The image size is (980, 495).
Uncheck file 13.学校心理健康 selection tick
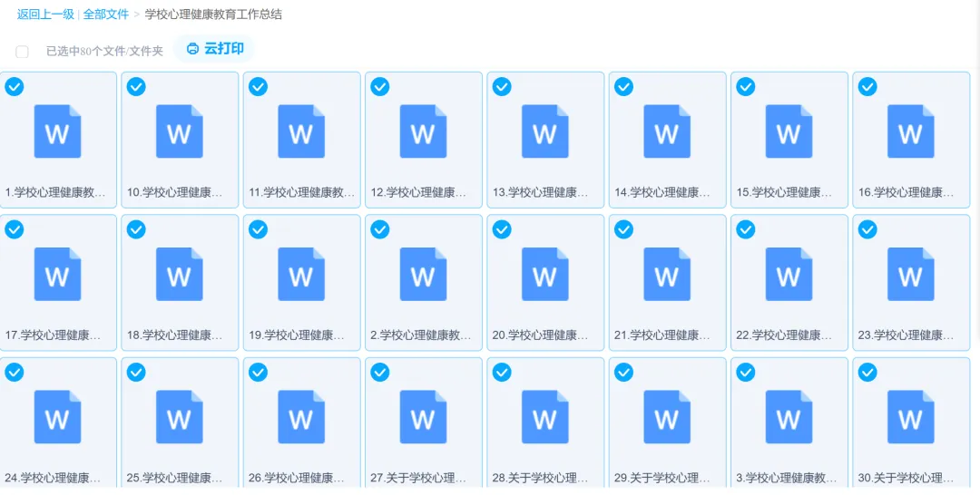tap(502, 87)
